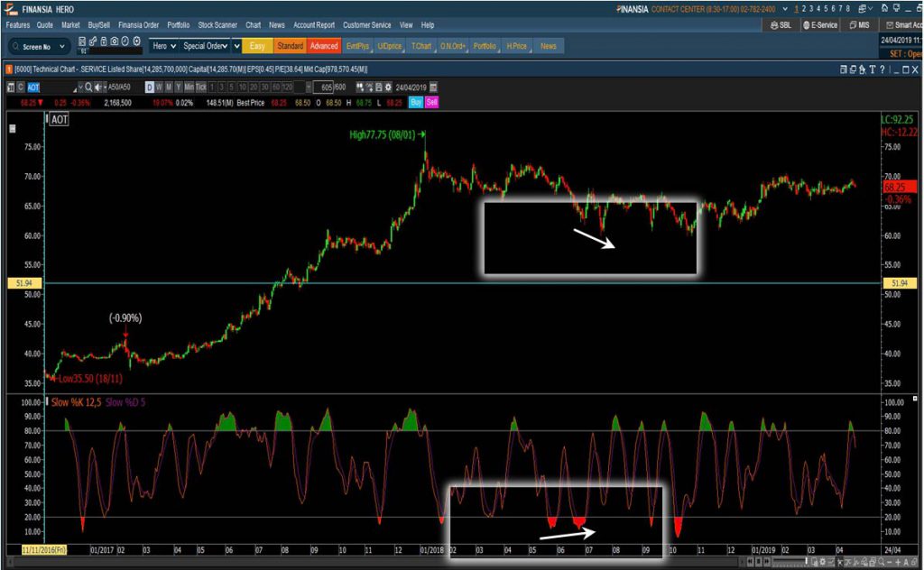
Task: Open the Screen No dropdown
Action: pyautogui.click(x=41, y=46)
